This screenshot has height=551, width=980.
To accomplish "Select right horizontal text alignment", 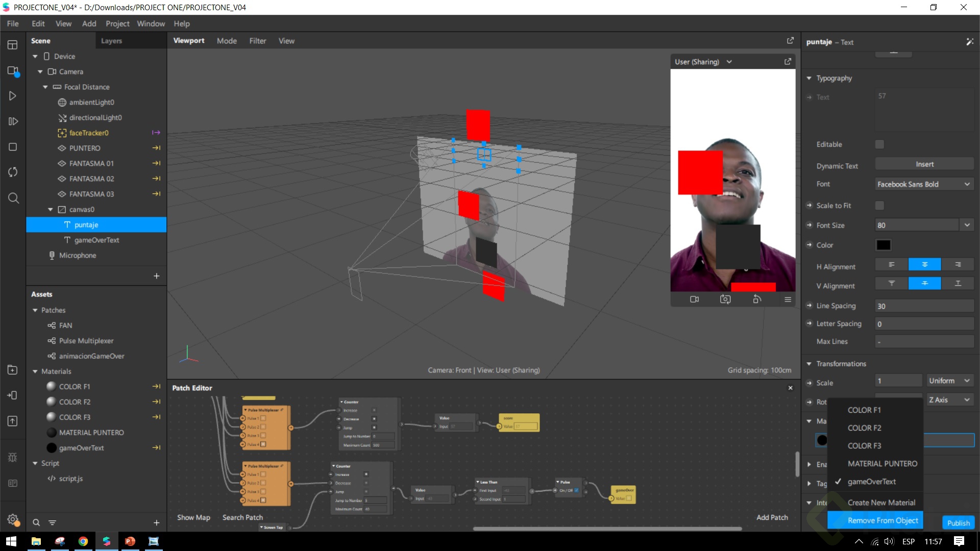I will click(x=958, y=264).
